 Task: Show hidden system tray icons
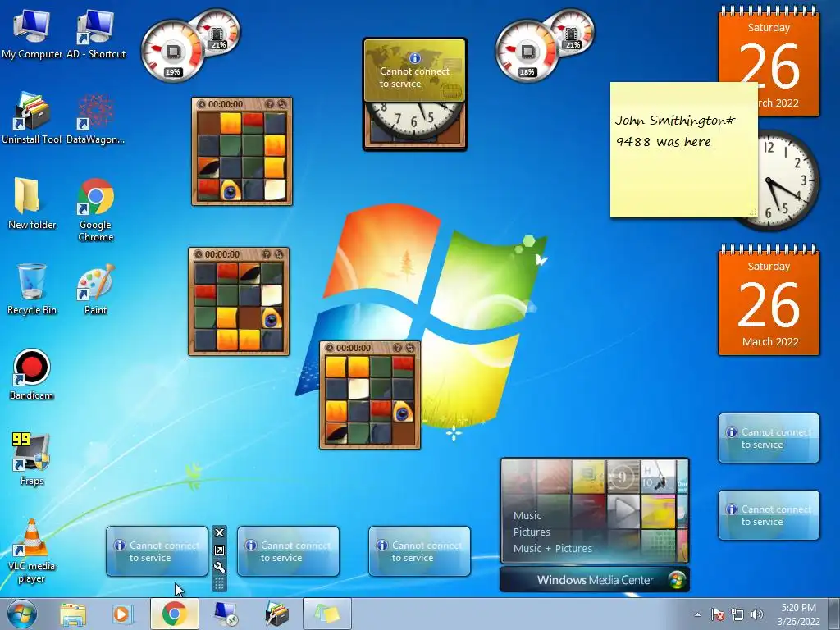pyautogui.click(x=697, y=614)
